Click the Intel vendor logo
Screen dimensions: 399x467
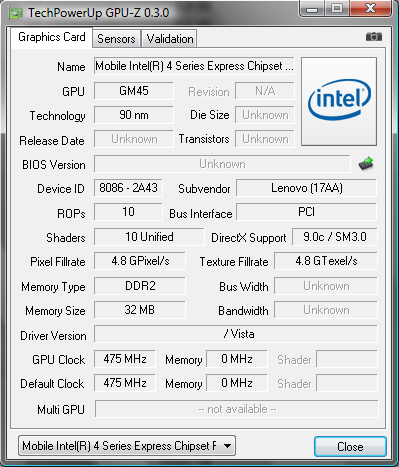(x=339, y=101)
